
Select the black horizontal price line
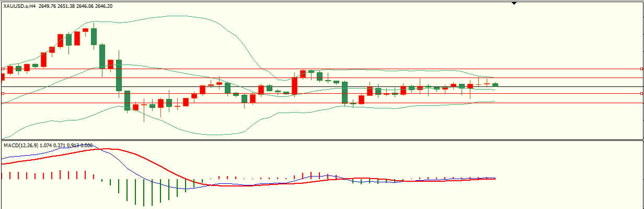tap(322, 86)
